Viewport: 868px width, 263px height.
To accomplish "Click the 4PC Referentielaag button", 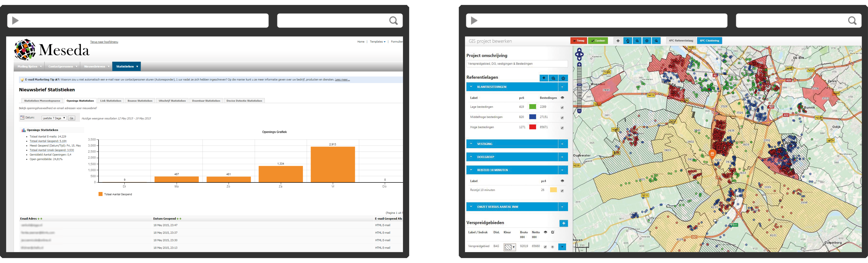I will coord(681,41).
